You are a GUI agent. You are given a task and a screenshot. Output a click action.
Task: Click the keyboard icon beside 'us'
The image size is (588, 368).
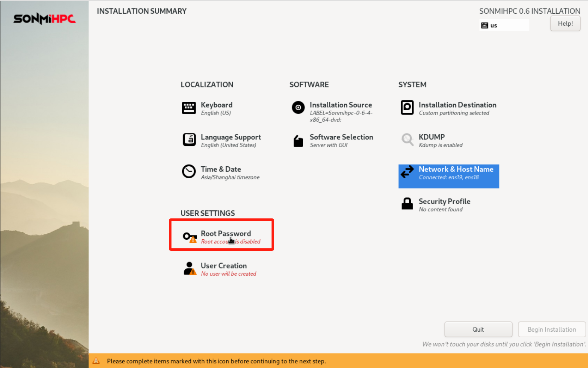(485, 25)
